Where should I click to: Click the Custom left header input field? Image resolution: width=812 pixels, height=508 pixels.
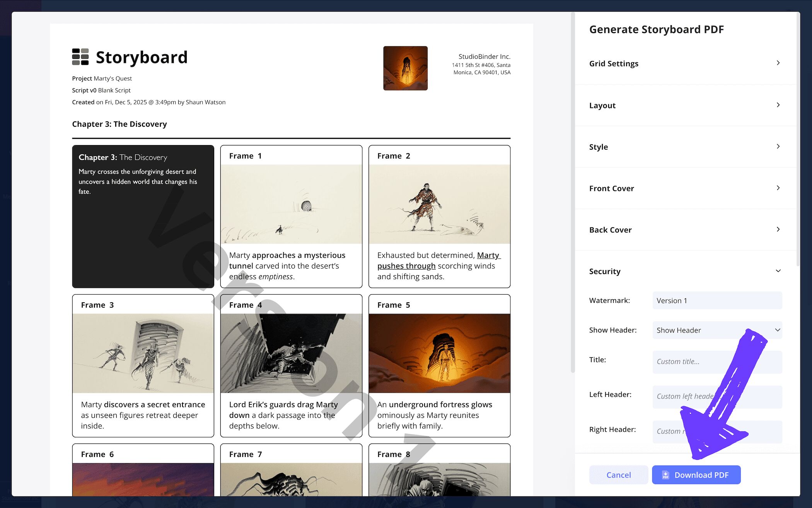pyautogui.click(x=717, y=397)
